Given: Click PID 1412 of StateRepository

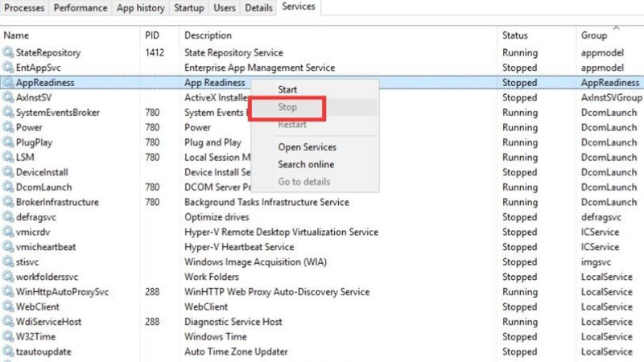Looking at the screenshot, I should click(155, 52).
